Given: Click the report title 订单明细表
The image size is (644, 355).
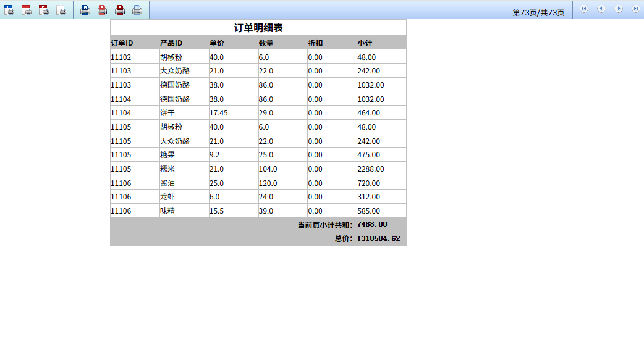Looking at the screenshot, I should 258,28.
